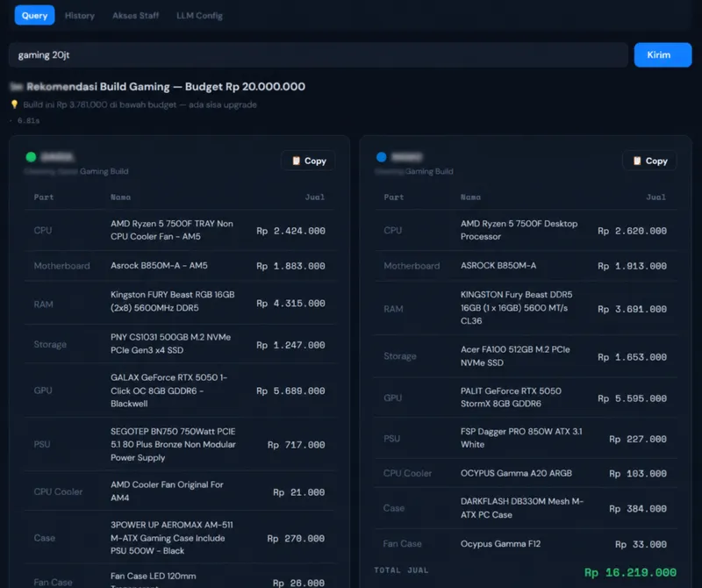Open the Akses Staff tab
This screenshot has width=702, height=588.
point(136,16)
